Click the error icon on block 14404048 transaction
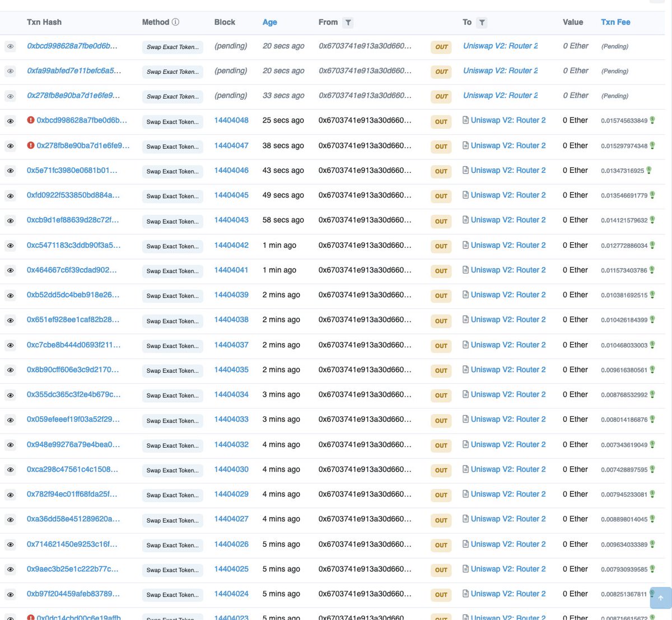This screenshot has height=620, width=672. pos(31,120)
